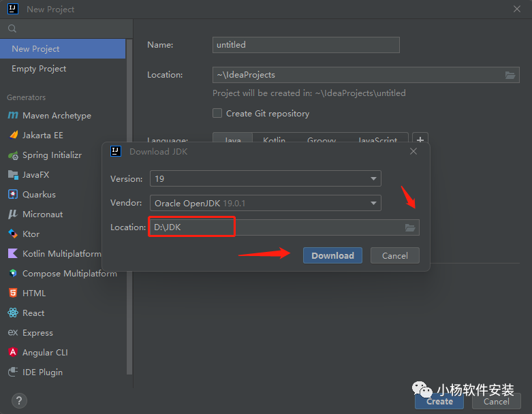Open the help question mark button
Image resolution: width=532 pixels, height=414 pixels.
[x=19, y=400]
